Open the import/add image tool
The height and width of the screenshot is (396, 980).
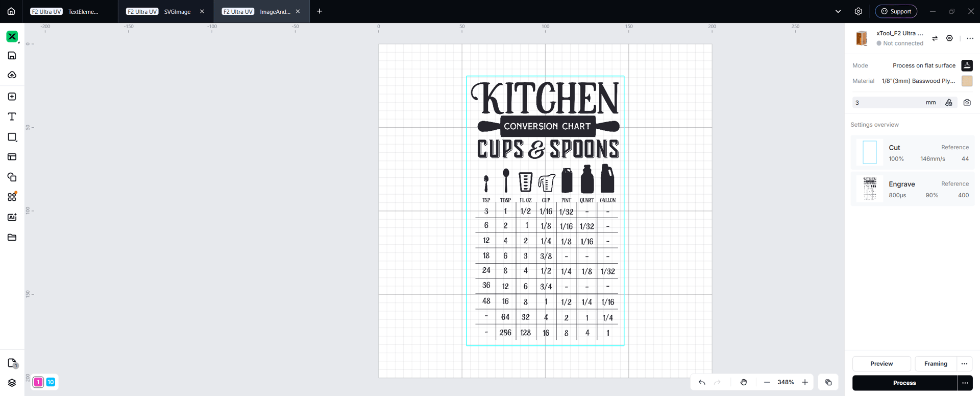12,97
